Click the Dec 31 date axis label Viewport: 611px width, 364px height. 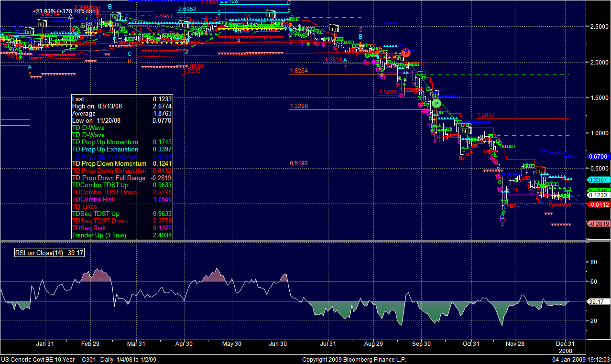click(x=564, y=343)
